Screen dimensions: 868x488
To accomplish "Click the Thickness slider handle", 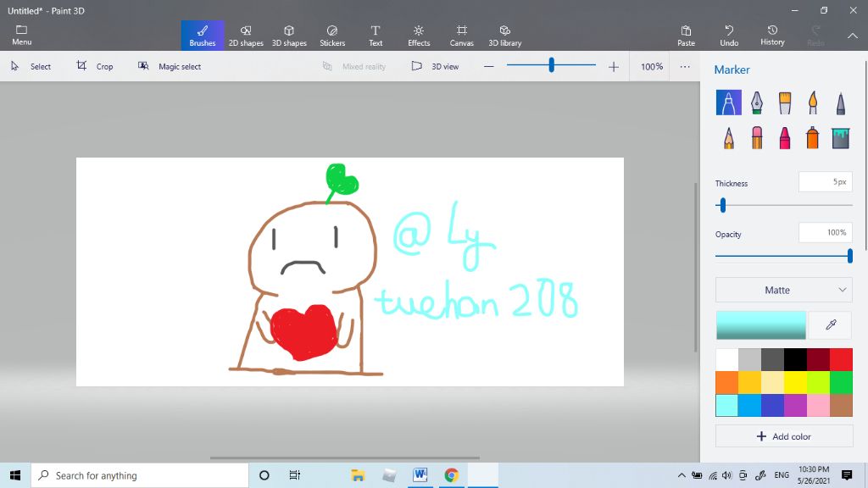I will pyautogui.click(x=722, y=205).
